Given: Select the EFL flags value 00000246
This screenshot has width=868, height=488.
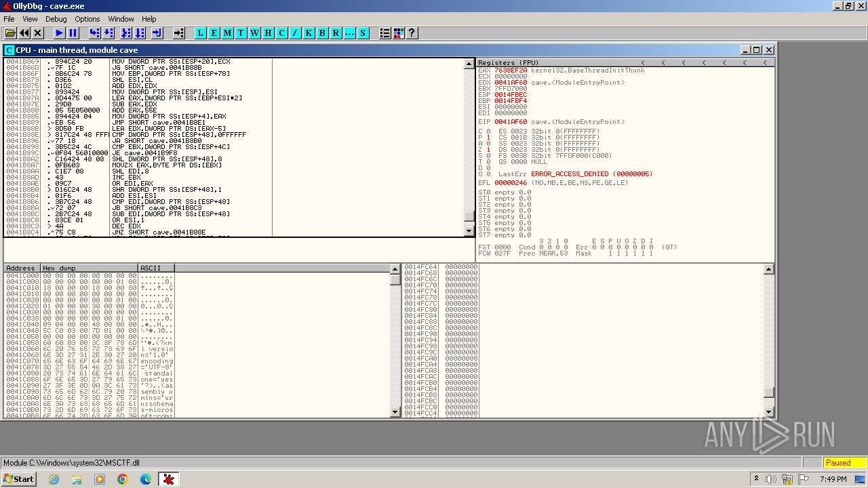Looking at the screenshot, I should tap(511, 183).
